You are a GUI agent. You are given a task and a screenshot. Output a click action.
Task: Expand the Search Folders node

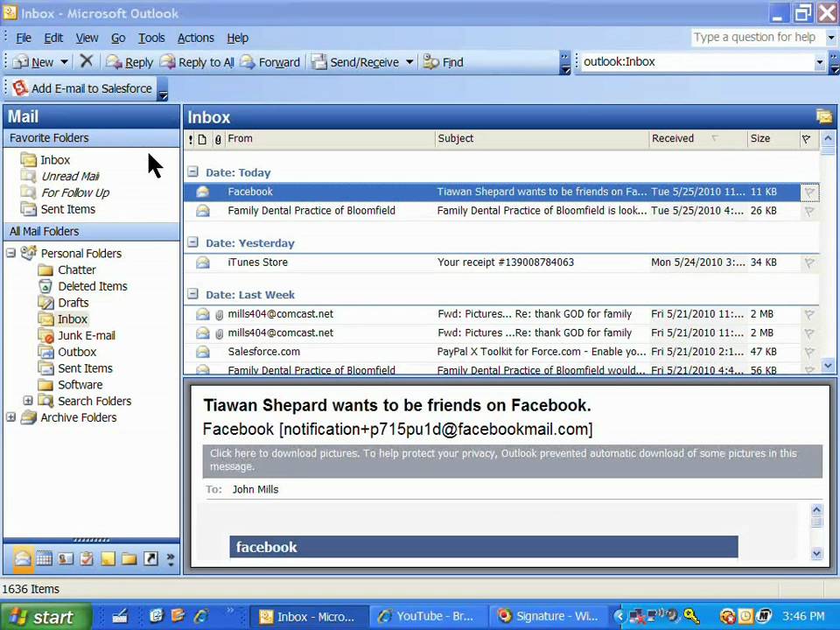28,400
